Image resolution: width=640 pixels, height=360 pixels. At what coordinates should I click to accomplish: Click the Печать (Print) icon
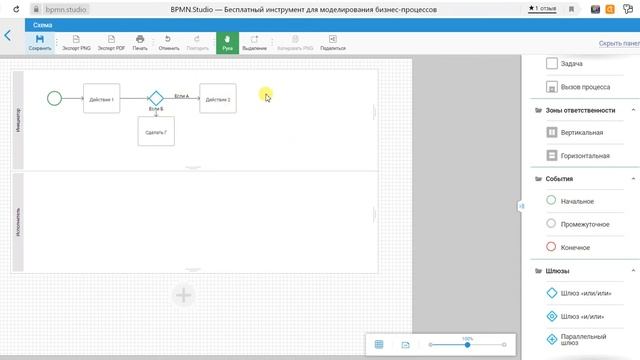(x=140, y=43)
